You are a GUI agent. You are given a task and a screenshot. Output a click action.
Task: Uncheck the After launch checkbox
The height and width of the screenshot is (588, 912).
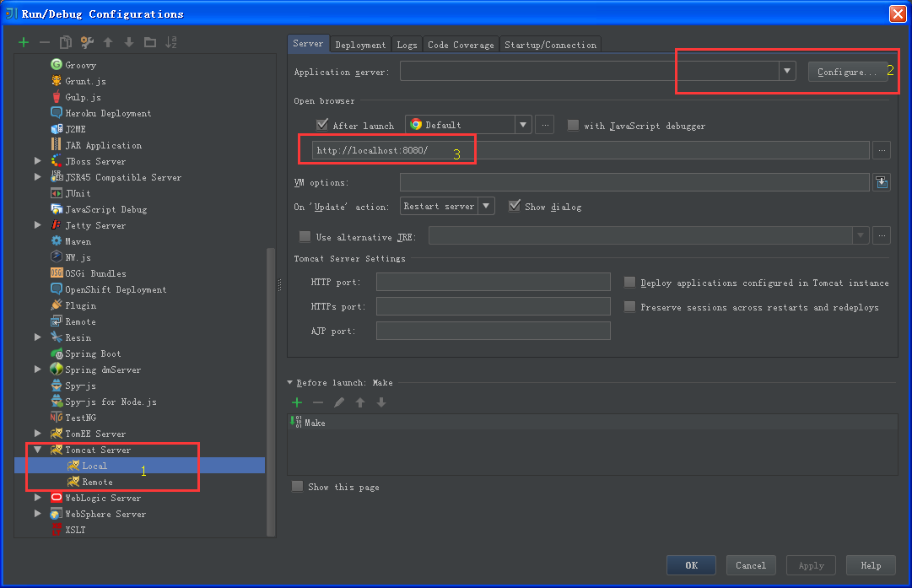(321, 125)
